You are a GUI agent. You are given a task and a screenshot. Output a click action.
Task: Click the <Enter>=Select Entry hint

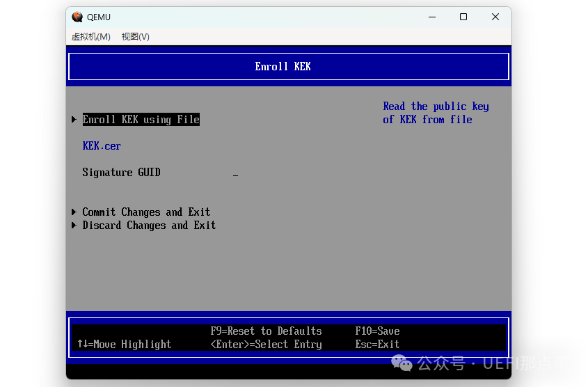click(266, 345)
